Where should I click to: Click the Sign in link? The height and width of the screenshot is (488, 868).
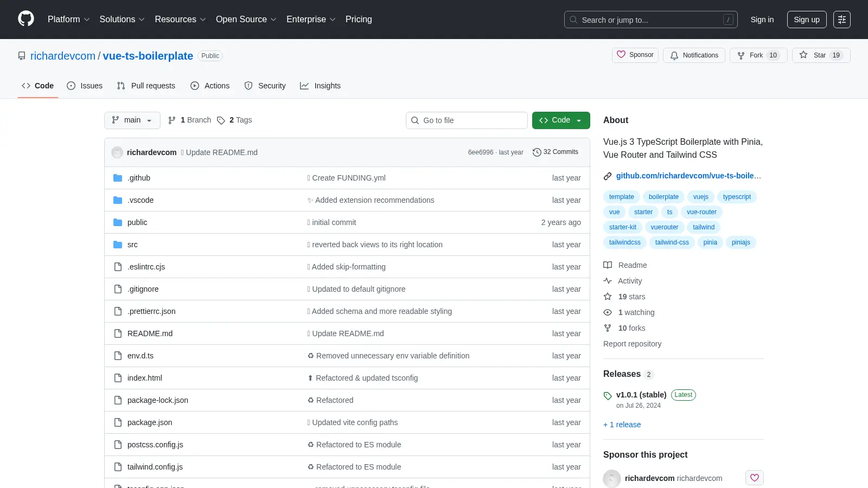click(x=762, y=20)
